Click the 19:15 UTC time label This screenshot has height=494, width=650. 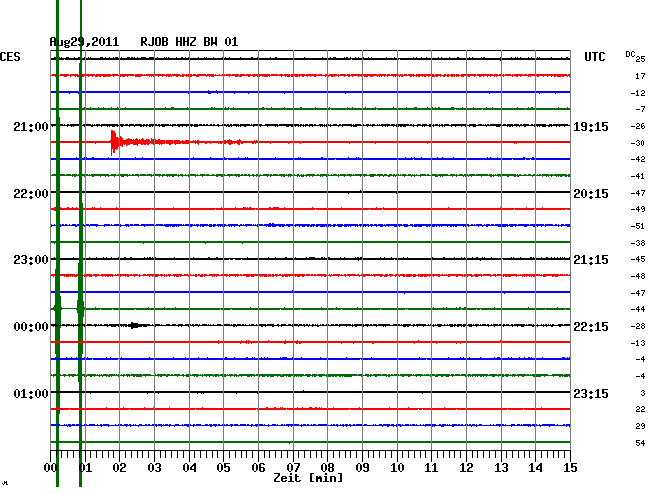tap(591, 127)
